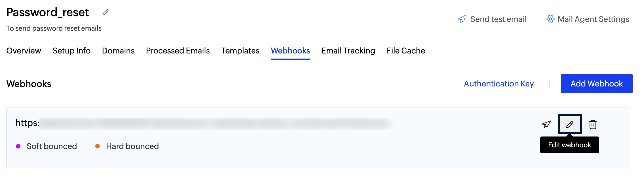644x182 pixels.
Task: Go to the Domains tab
Action: click(x=118, y=51)
